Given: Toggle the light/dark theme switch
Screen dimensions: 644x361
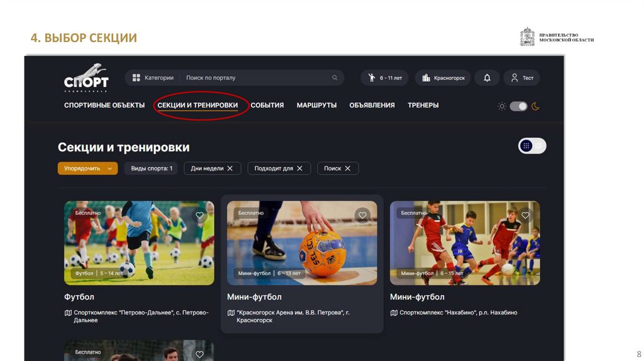Looking at the screenshot, I should point(518,106).
